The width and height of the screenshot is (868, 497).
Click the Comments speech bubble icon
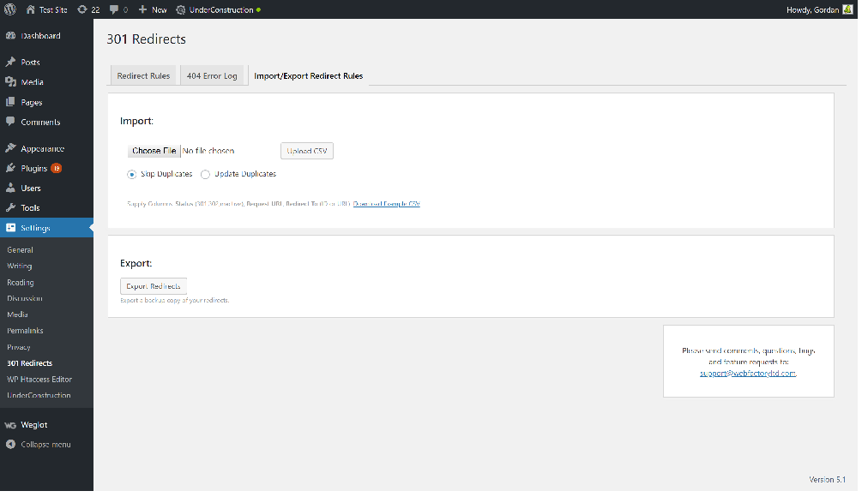pos(10,122)
